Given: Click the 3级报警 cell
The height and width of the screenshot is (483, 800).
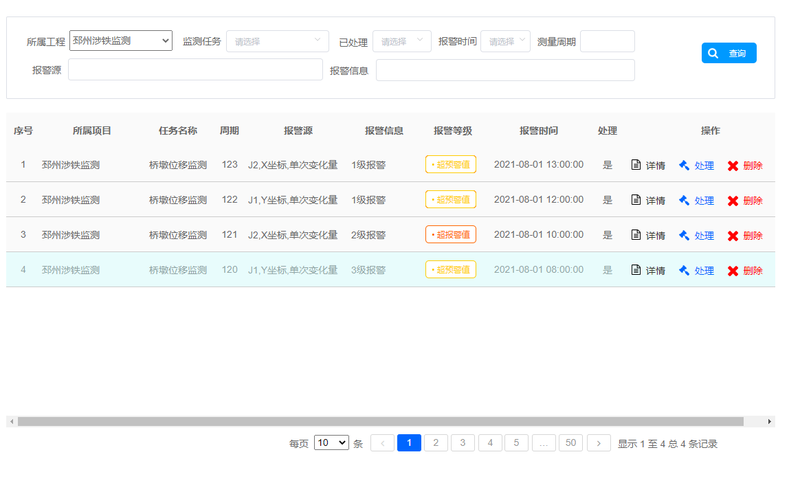Looking at the screenshot, I should [368, 270].
